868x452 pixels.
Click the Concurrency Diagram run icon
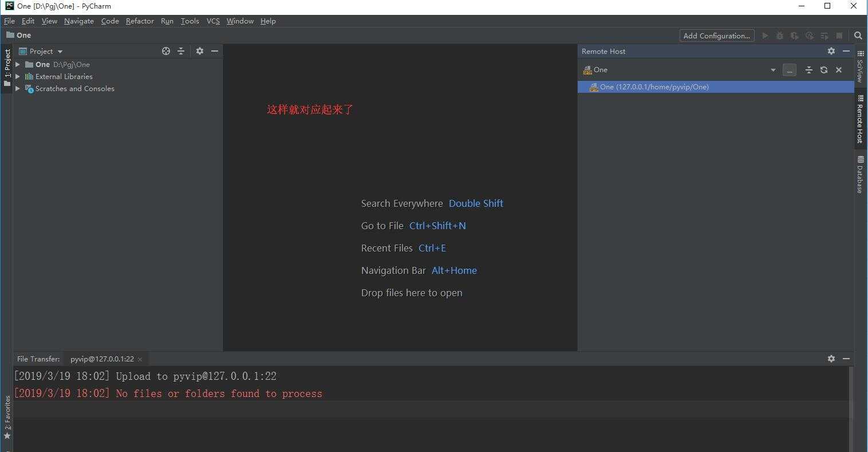click(x=824, y=36)
